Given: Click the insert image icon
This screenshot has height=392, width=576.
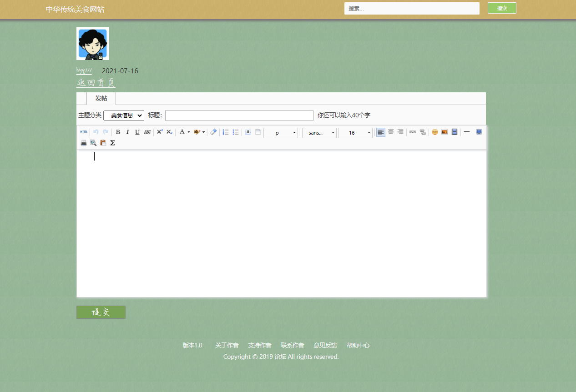Looking at the screenshot, I should (x=445, y=132).
